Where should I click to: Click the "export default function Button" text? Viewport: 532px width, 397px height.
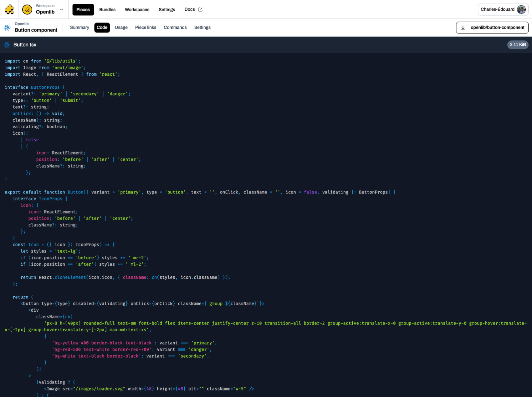coord(44,192)
